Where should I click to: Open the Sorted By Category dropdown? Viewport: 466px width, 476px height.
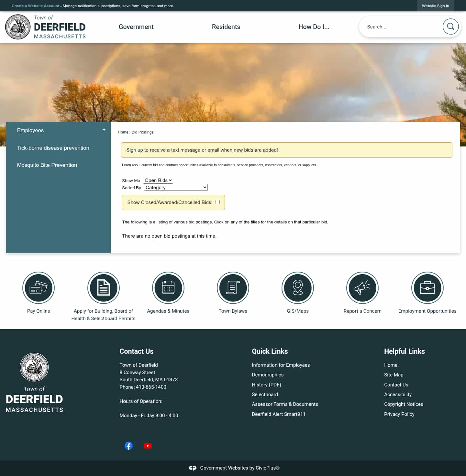[x=176, y=188]
